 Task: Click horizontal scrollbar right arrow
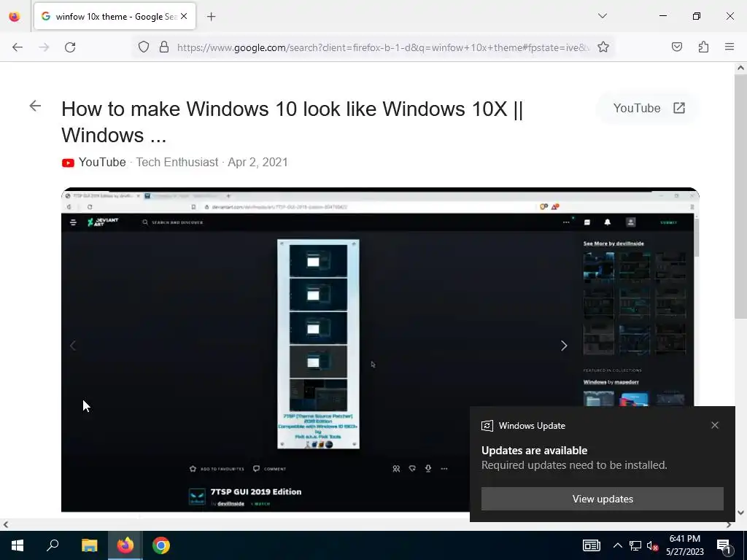(x=729, y=524)
